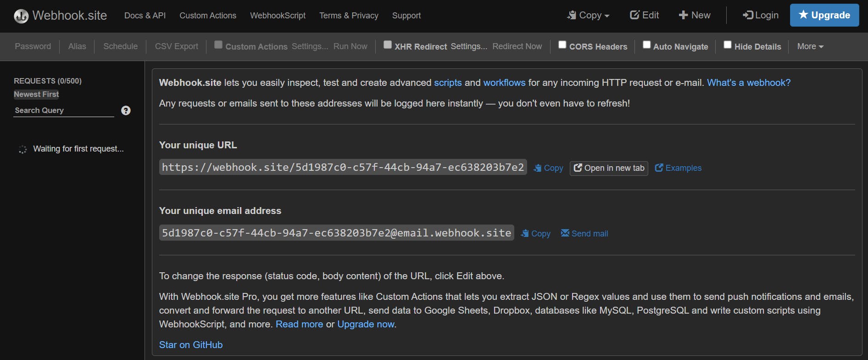Click the REQUESTS (0/500) heading
The height and width of the screenshot is (360, 868).
coord(48,81)
